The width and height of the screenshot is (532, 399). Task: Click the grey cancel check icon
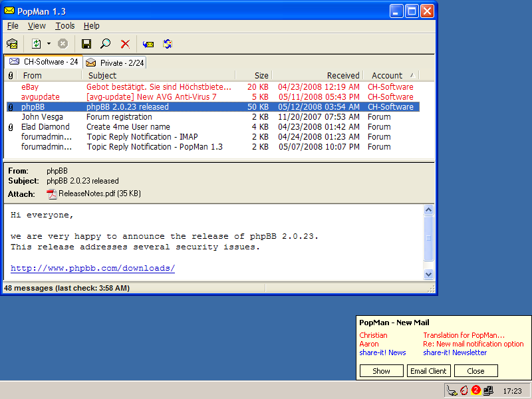(63, 44)
